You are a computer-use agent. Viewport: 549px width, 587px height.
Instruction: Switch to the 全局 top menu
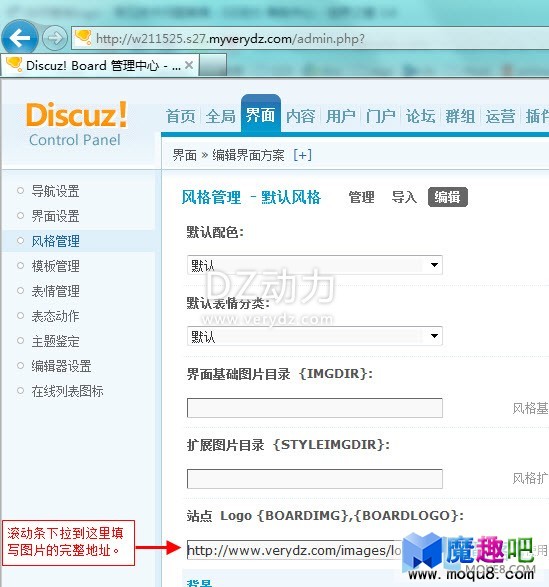(x=220, y=116)
